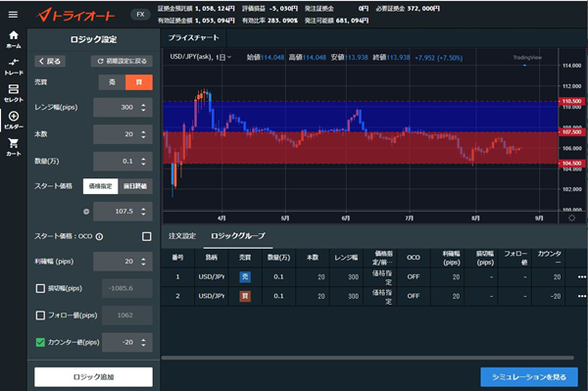588x391 pixels.
Task: Open more options for row 1
Action: coord(581,277)
